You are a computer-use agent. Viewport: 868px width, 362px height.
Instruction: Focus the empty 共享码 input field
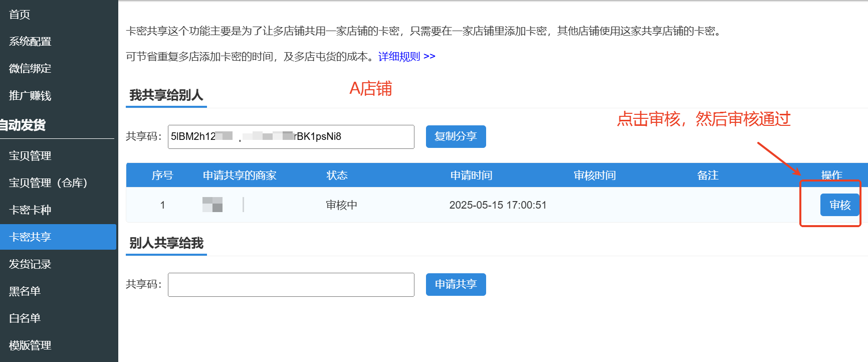pyautogui.click(x=291, y=285)
